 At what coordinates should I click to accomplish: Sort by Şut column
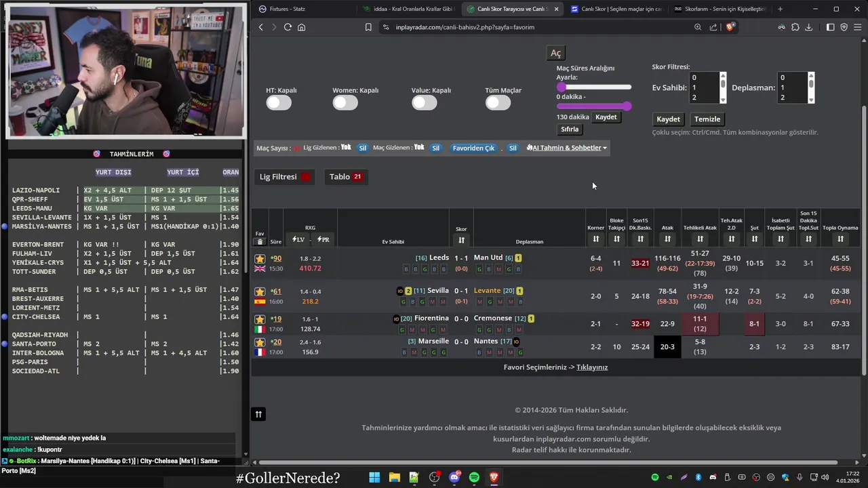point(754,239)
